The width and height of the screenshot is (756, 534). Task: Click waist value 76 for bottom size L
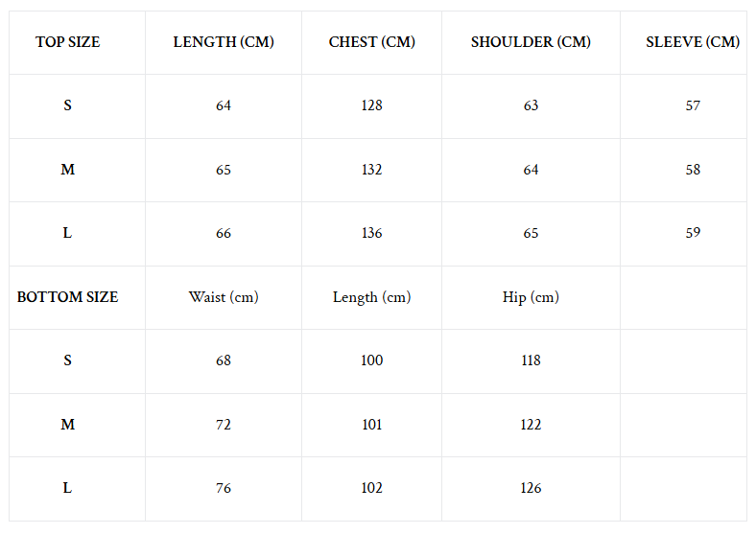[x=224, y=488]
